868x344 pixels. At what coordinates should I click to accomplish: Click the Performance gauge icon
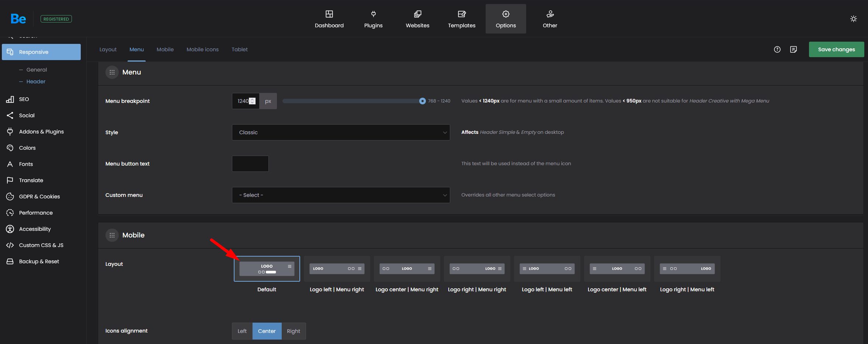click(10, 213)
